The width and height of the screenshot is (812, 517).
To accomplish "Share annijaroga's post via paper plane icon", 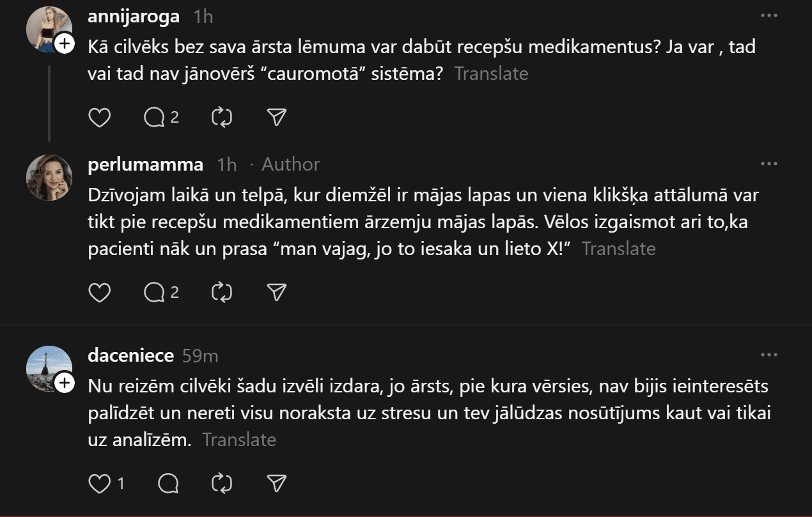I will (276, 118).
